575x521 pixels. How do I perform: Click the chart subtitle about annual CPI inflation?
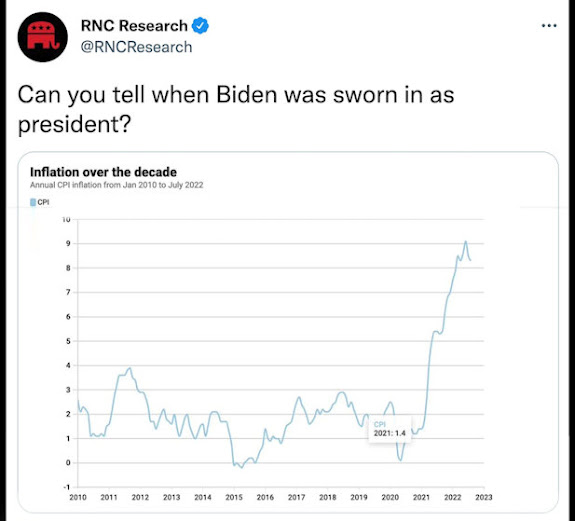tap(117, 185)
